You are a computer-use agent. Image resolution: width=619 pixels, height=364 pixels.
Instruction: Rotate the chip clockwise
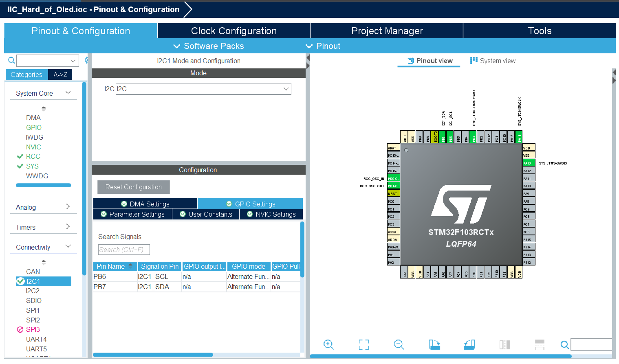click(434, 344)
